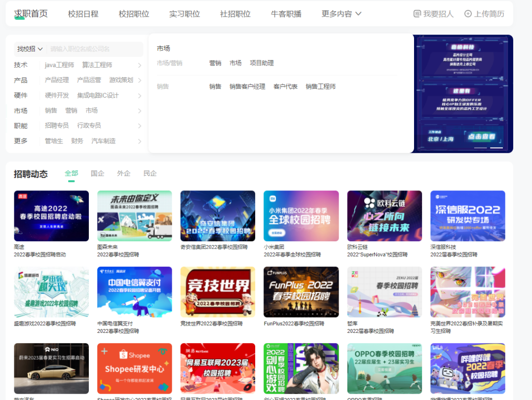Select the 民企 tab
The height and width of the screenshot is (400, 532).
(x=150, y=174)
